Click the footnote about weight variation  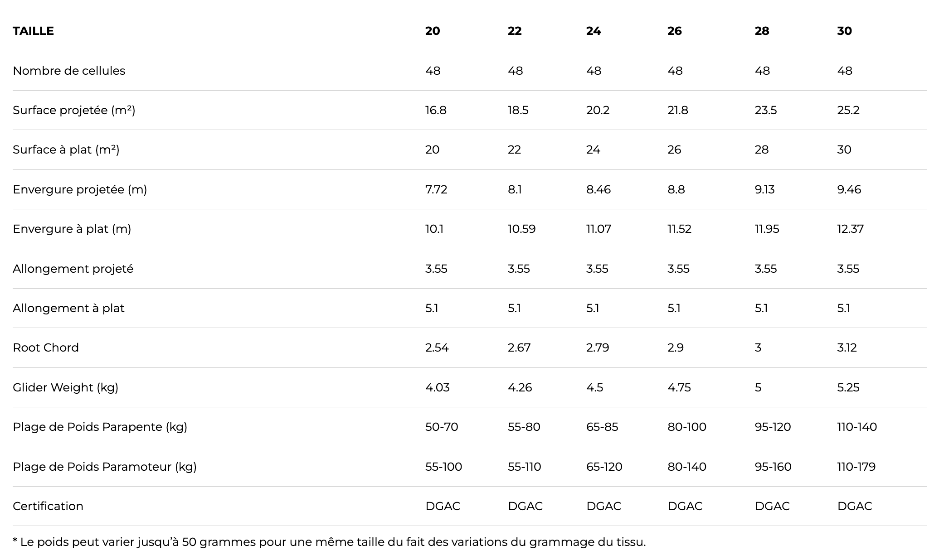tap(329, 542)
